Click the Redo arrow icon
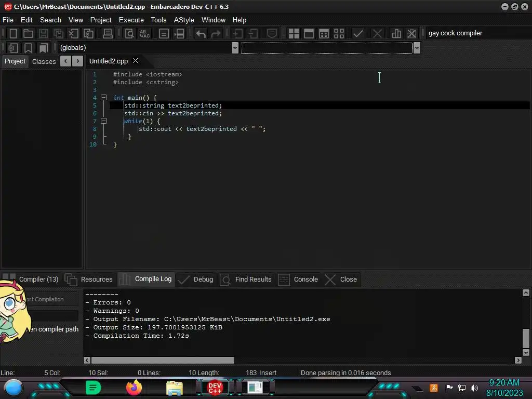Screen dimensions: 532x399 click(216, 33)
